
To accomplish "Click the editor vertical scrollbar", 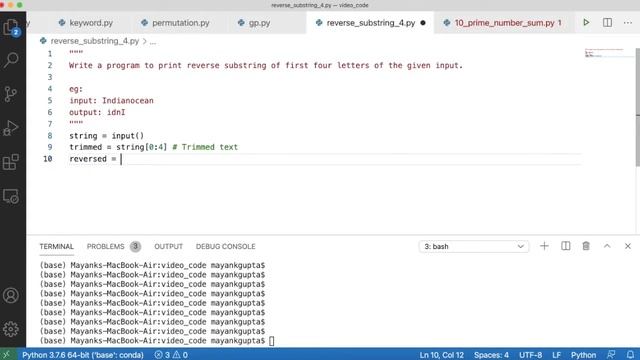I will [x=637, y=107].
